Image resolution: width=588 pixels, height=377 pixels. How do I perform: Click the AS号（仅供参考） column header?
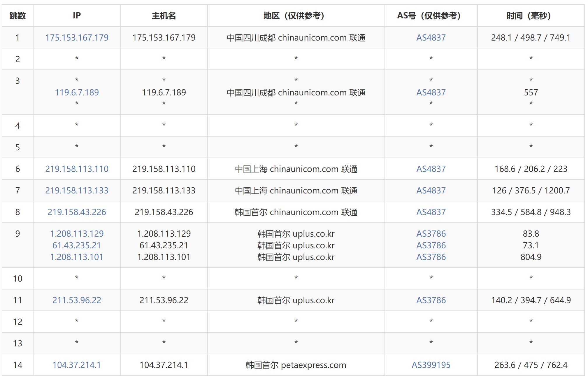[x=431, y=15]
